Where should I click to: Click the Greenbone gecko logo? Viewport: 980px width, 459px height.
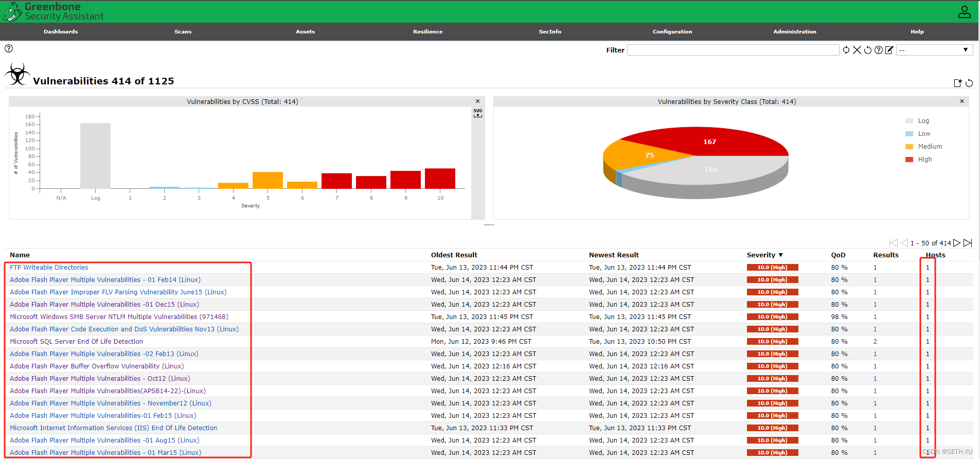tap(12, 11)
